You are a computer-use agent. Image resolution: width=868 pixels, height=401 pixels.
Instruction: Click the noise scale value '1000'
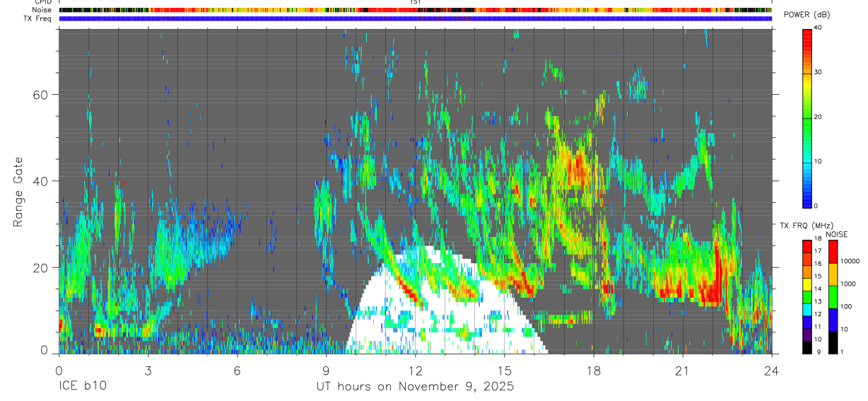[x=849, y=284]
